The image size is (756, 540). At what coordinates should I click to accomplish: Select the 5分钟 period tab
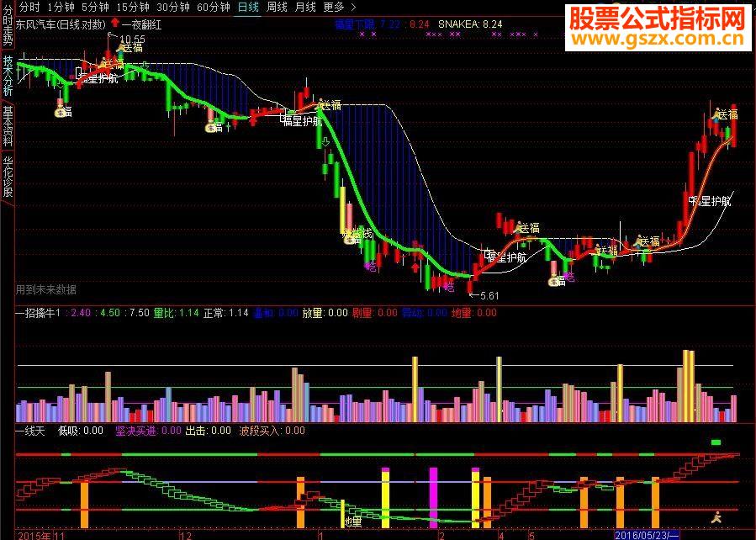[95, 8]
